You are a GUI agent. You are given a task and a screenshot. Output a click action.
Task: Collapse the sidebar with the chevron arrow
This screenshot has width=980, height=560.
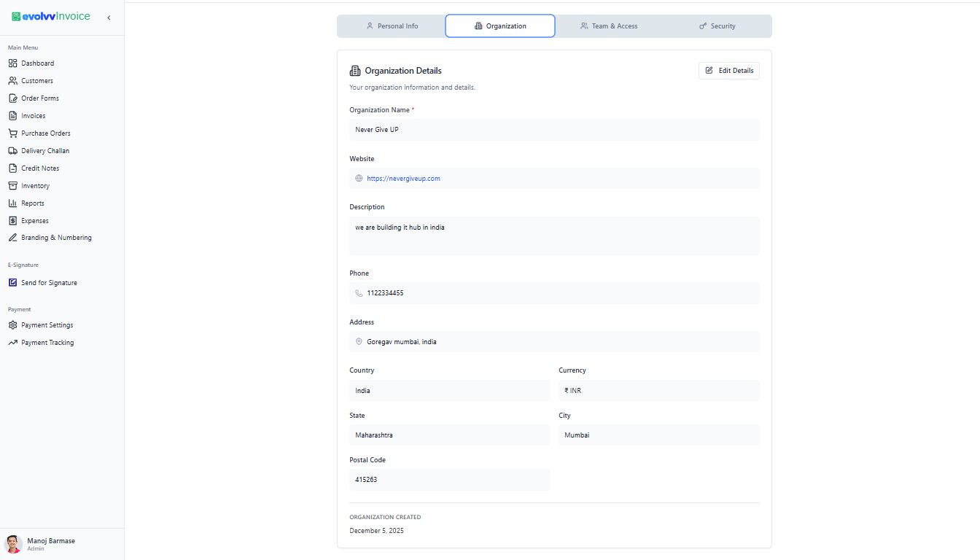(109, 17)
